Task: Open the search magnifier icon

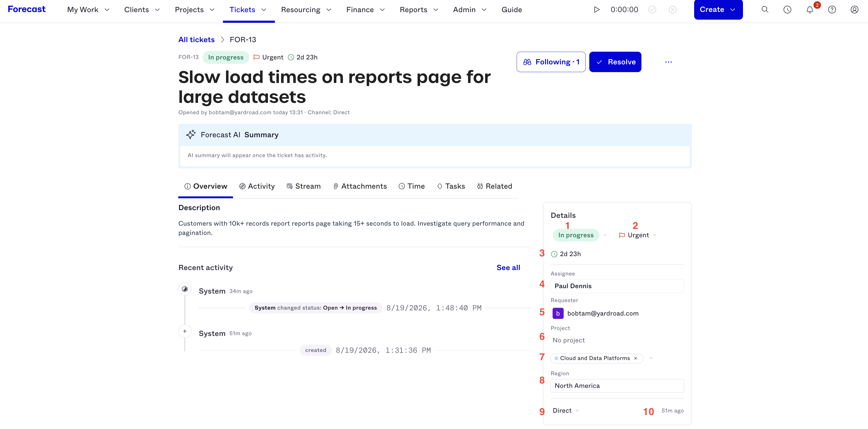Action: tap(765, 10)
